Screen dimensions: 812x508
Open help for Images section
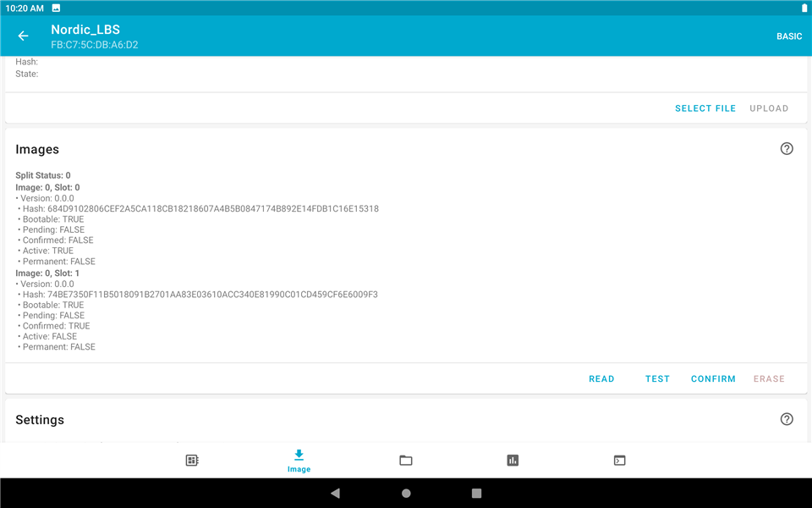786,149
